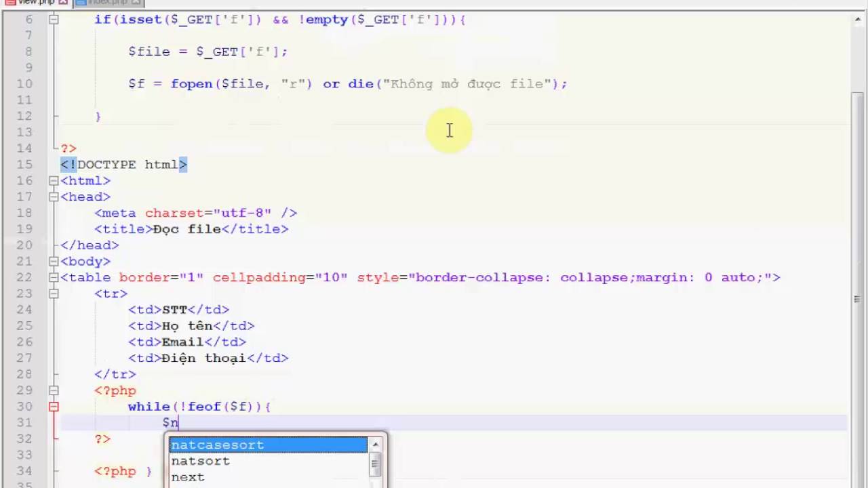This screenshot has width=868, height=488.
Task: Pick next from autocomplete suggestions
Action: [268, 477]
